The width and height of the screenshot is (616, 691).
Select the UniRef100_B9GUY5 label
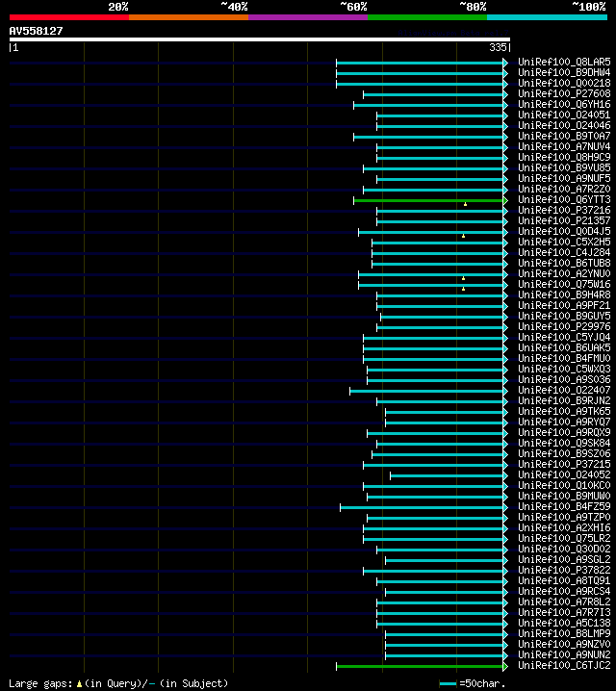point(564,316)
